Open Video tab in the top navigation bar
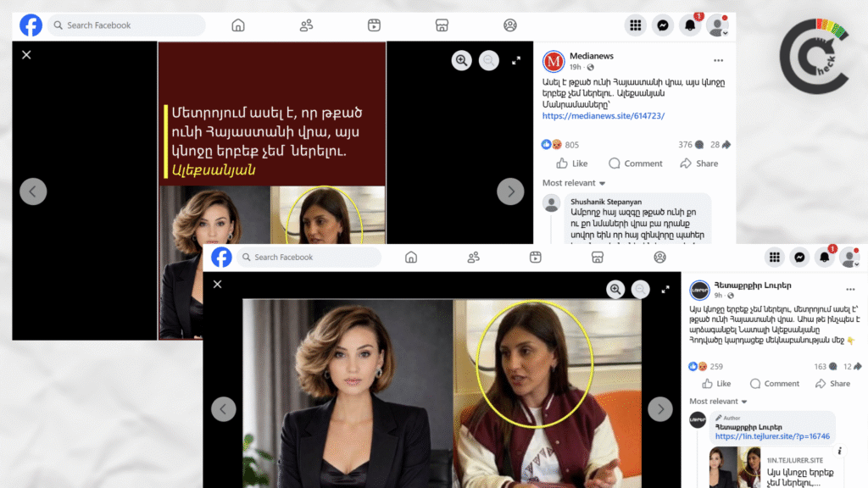The image size is (868, 488). (374, 25)
